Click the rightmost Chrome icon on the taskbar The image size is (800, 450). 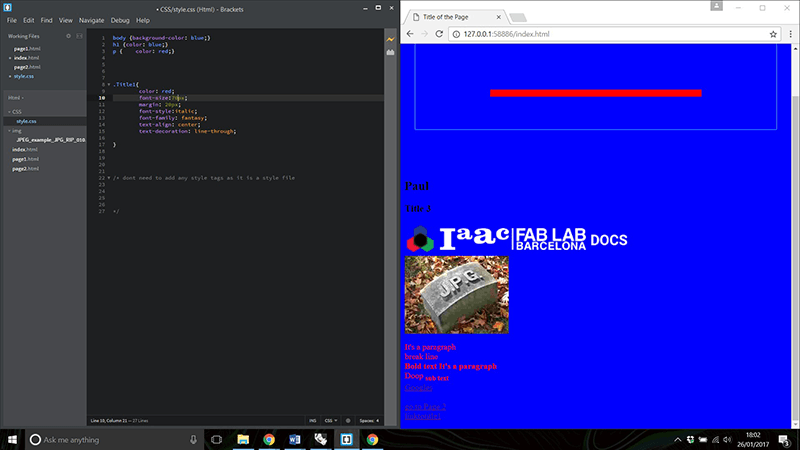372,439
